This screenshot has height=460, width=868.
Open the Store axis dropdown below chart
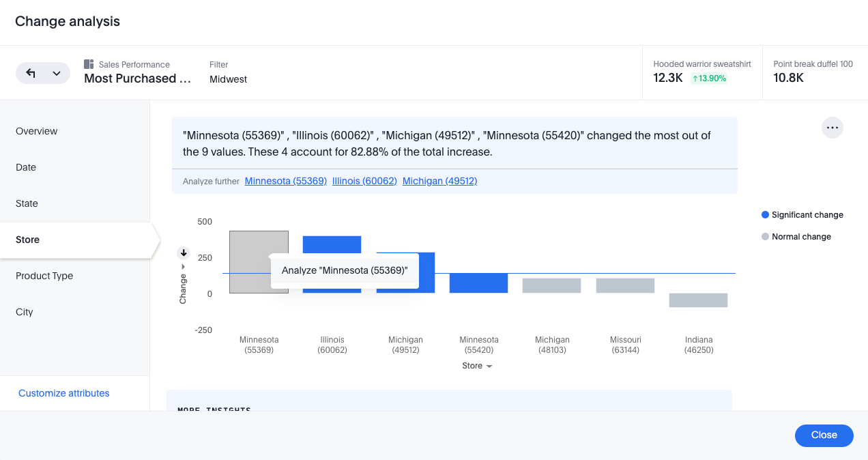(x=476, y=366)
